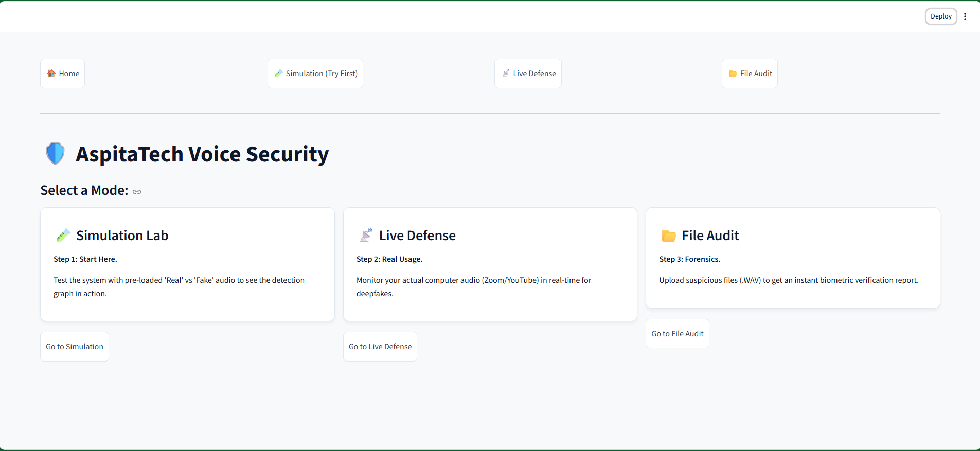Click Go to Live Defense button

pyautogui.click(x=380, y=347)
